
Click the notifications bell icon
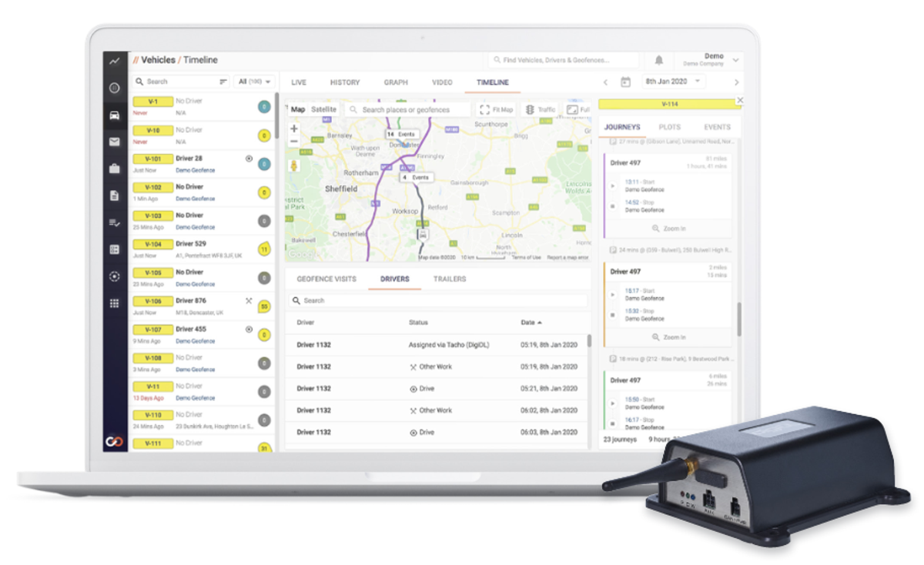point(659,60)
